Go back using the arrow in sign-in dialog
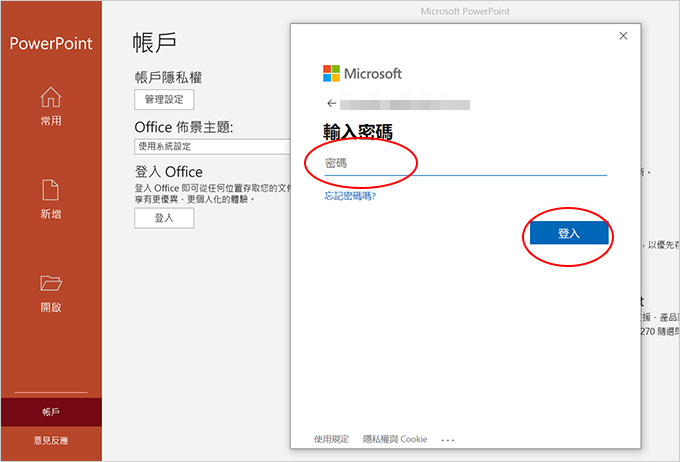 (x=332, y=103)
